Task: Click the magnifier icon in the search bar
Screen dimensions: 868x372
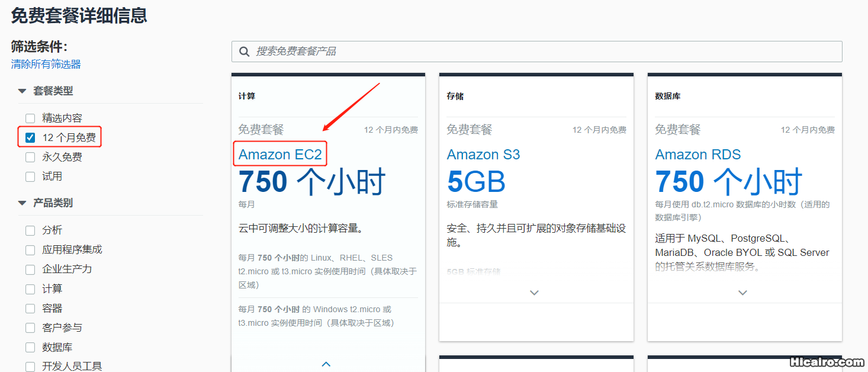Action: coord(245,52)
